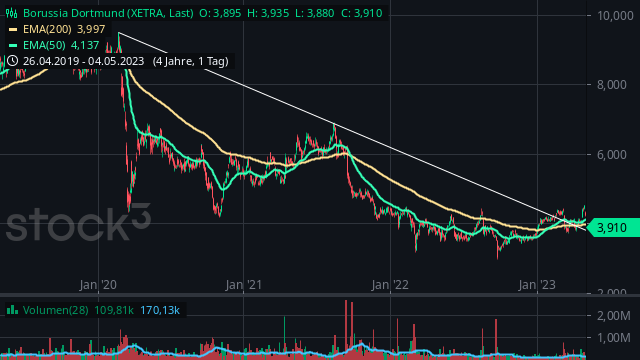Click the opening price O: 3,895

(x=220, y=13)
